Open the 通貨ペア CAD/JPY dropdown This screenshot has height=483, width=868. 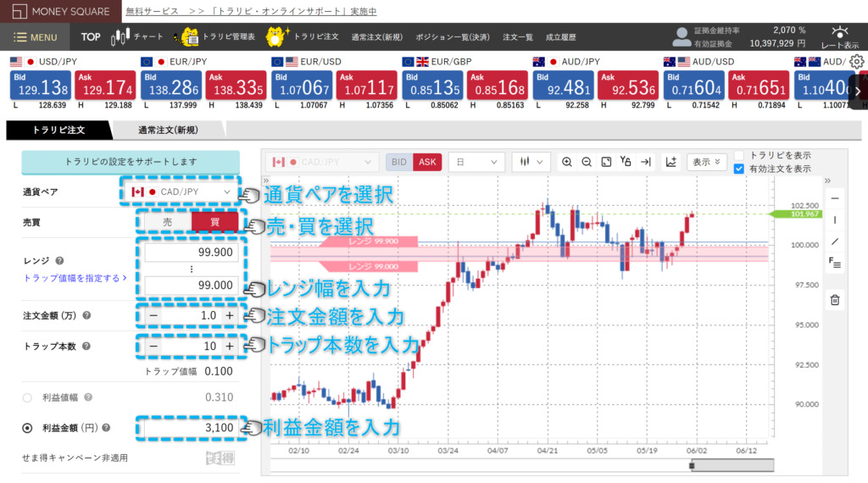click(x=181, y=192)
